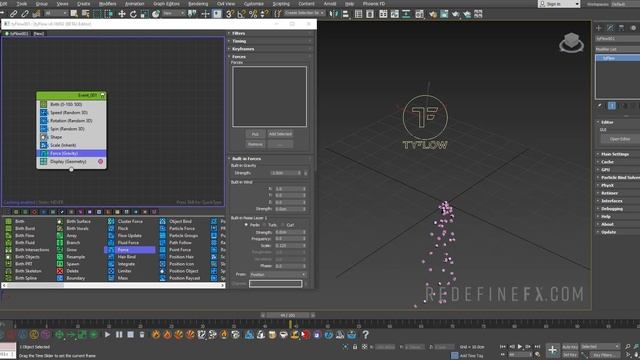Viewport: 640px width, 360px height.
Task: Select Curl noise type radio
Action: (x=282, y=225)
